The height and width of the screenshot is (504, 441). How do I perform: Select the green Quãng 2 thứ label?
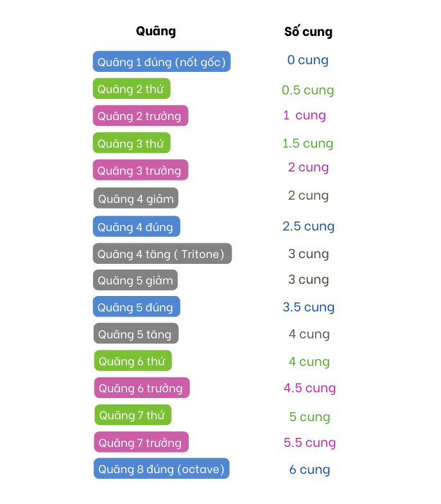pos(132,89)
